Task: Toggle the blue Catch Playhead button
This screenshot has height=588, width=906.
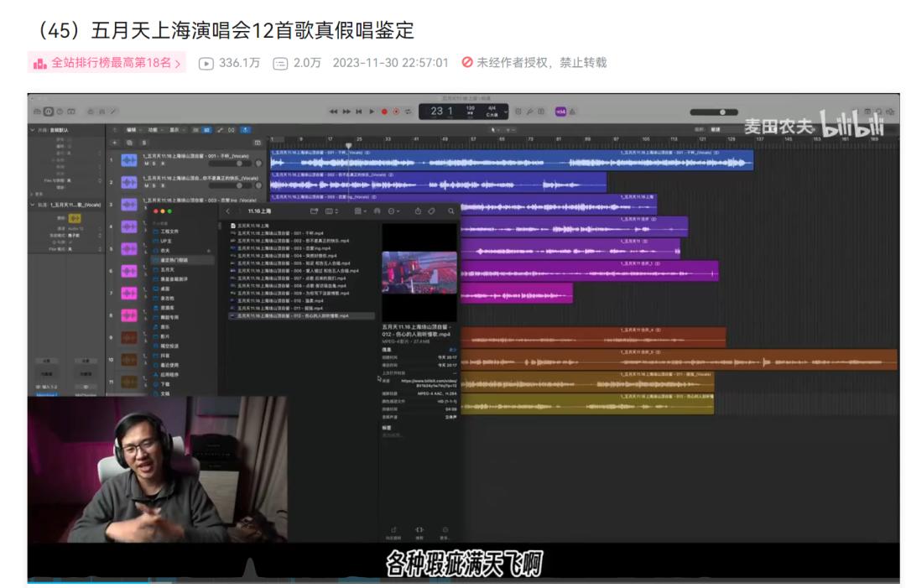Action: point(245,130)
